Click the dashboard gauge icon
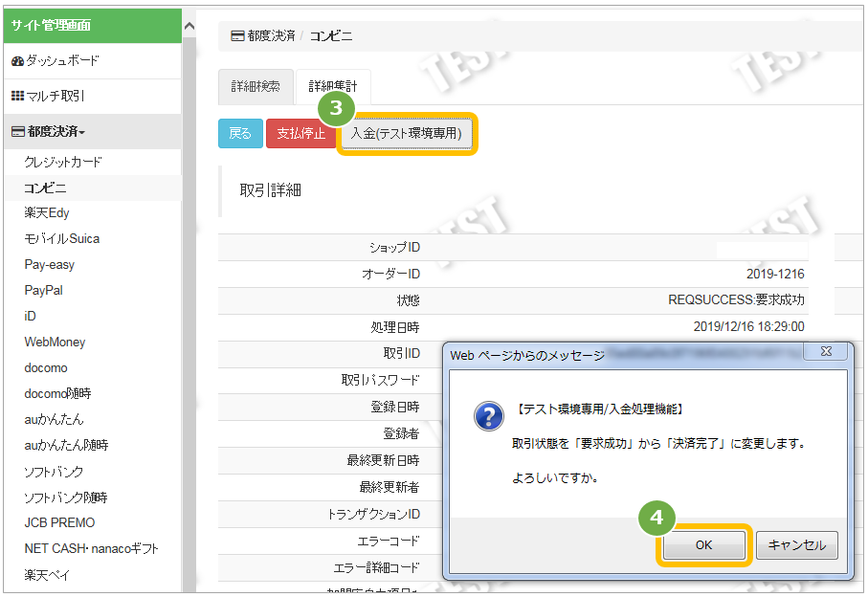The image size is (868, 597). point(17,61)
